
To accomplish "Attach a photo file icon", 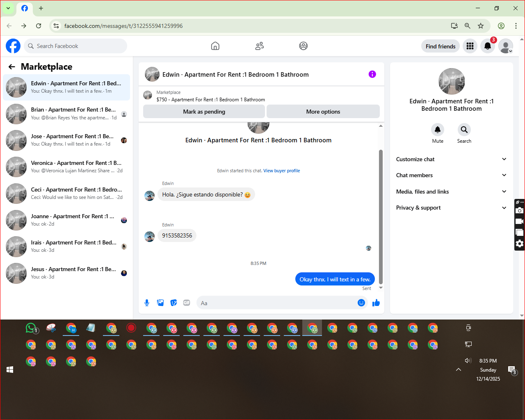I will point(160,303).
